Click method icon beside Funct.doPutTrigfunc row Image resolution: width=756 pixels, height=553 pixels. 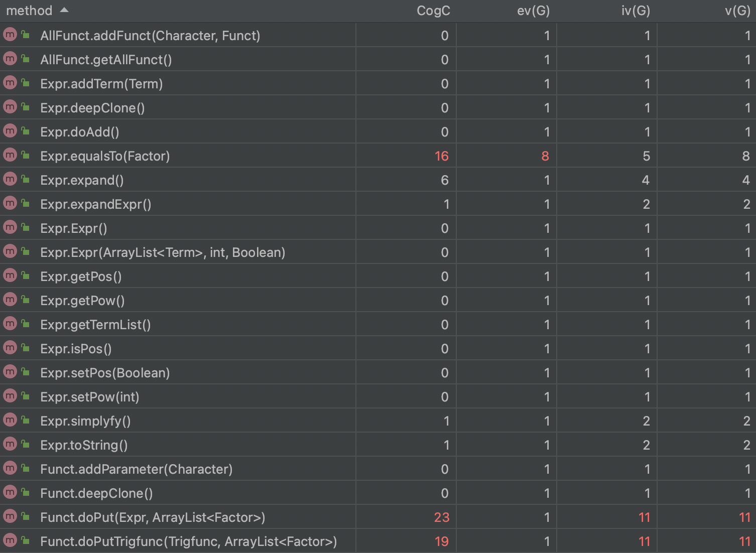[10, 540]
